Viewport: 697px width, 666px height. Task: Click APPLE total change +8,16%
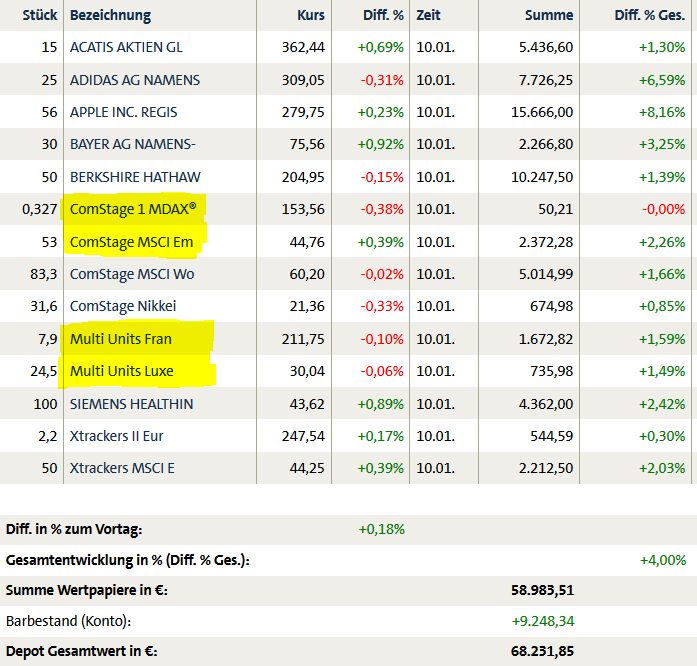662,112
